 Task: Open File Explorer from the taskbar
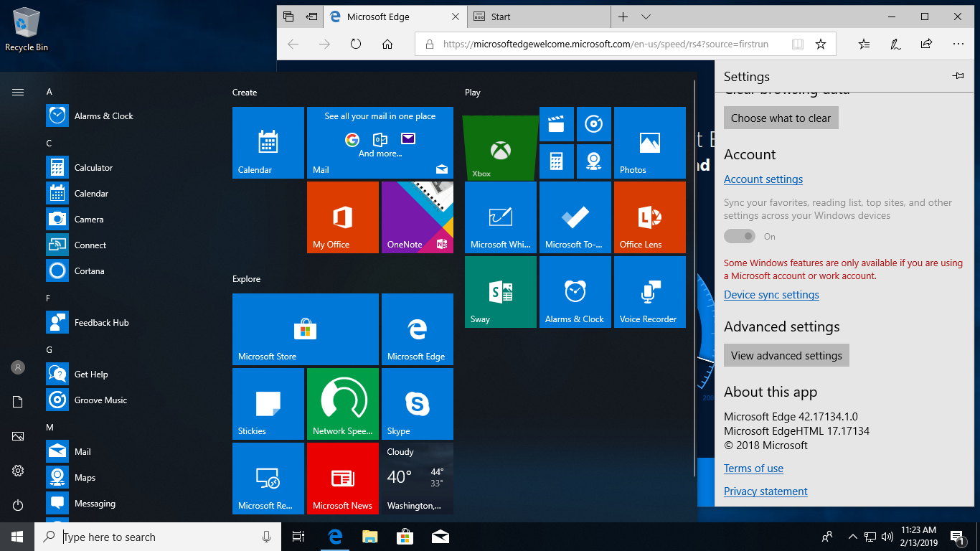click(x=369, y=537)
